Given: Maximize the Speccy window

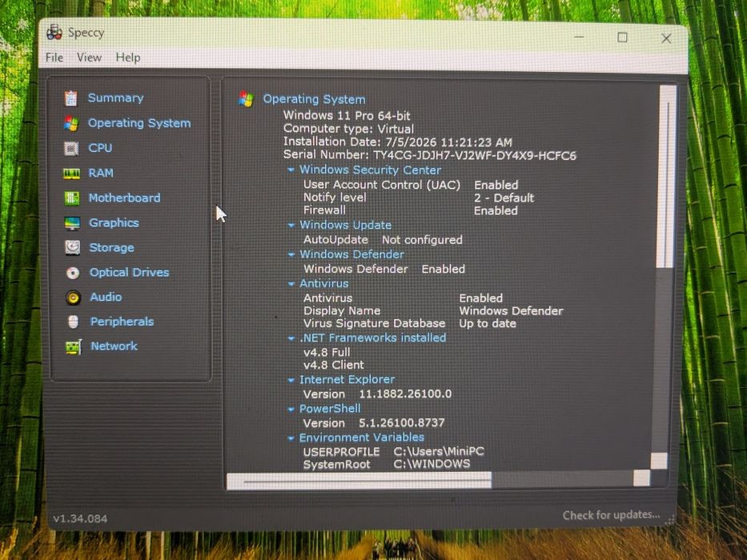Looking at the screenshot, I should tap(622, 38).
